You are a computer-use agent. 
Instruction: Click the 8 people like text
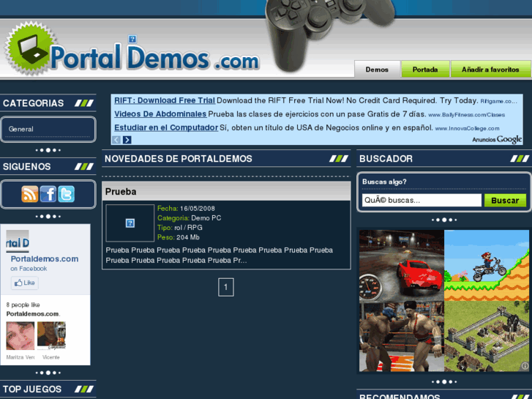(23, 305)
